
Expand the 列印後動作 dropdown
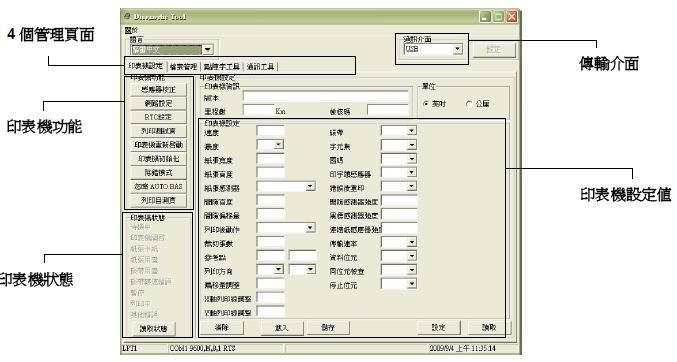coord(310,228)
